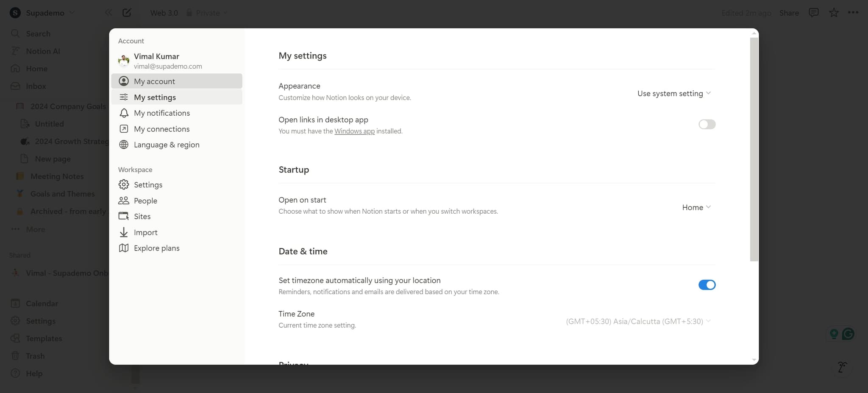Open My notifications settings
Screen dimensions: 868x393
pos(161,113)
